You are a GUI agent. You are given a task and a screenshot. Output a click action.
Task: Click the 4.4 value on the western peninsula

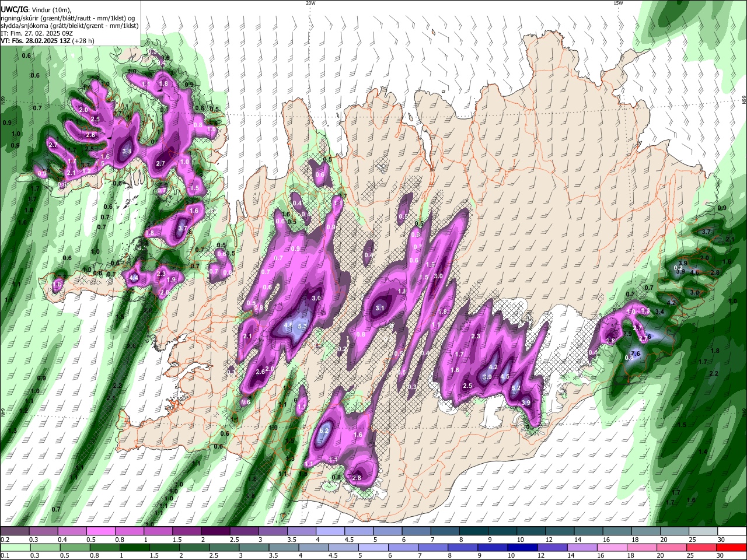(x=134, y=278)
